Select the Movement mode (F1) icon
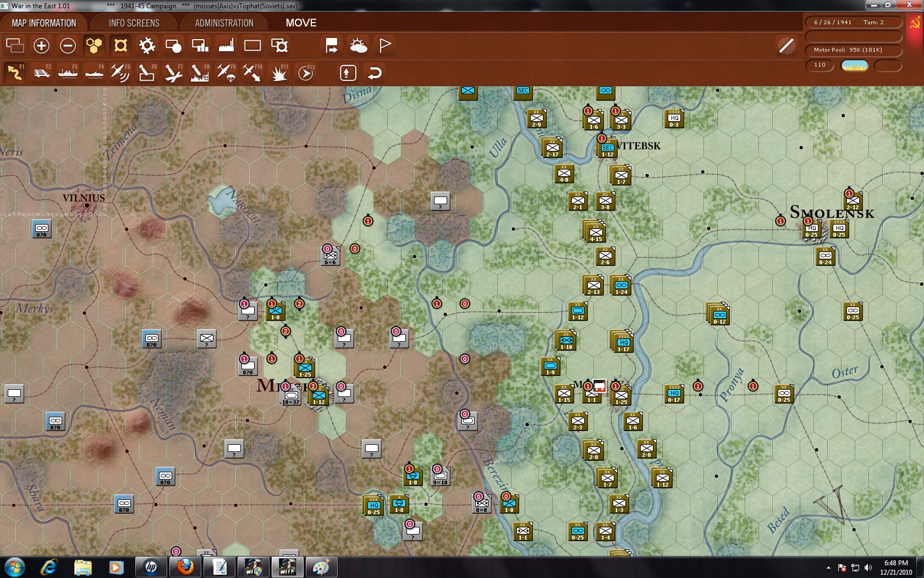Screen dimensions: 924x578 point(15,72)
